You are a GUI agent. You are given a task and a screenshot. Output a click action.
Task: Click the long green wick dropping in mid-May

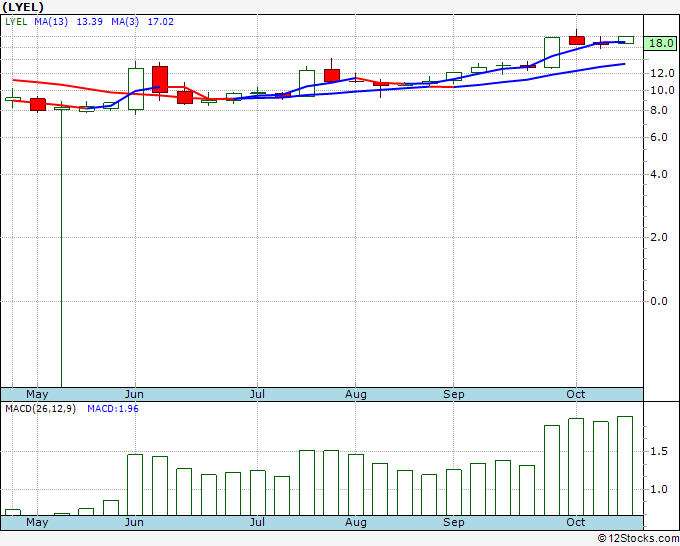coord(62,247)
